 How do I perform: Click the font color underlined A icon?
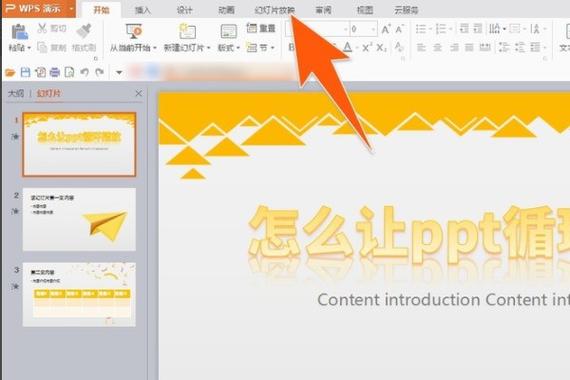pyautogui.click(x=348, y=47)
